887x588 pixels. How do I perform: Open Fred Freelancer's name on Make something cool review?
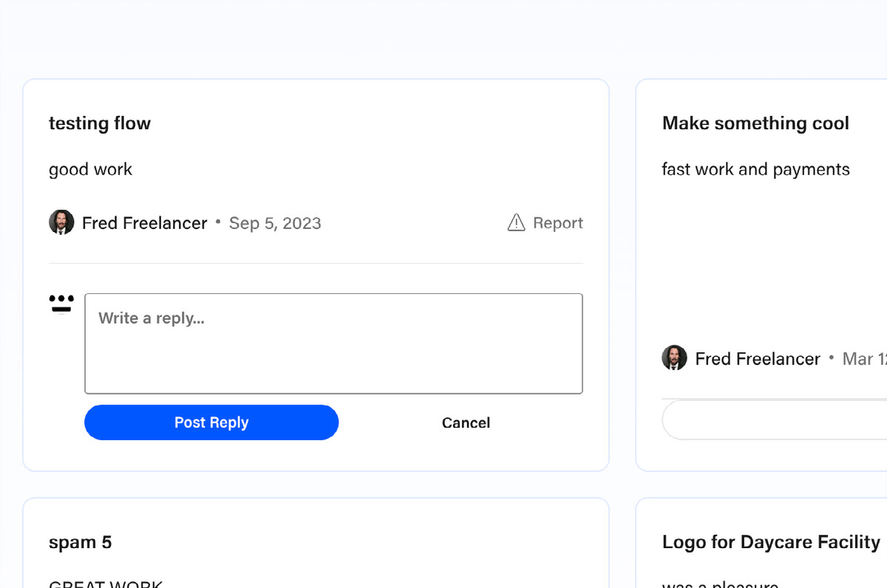pyautogui.click(x=758, y=359)
